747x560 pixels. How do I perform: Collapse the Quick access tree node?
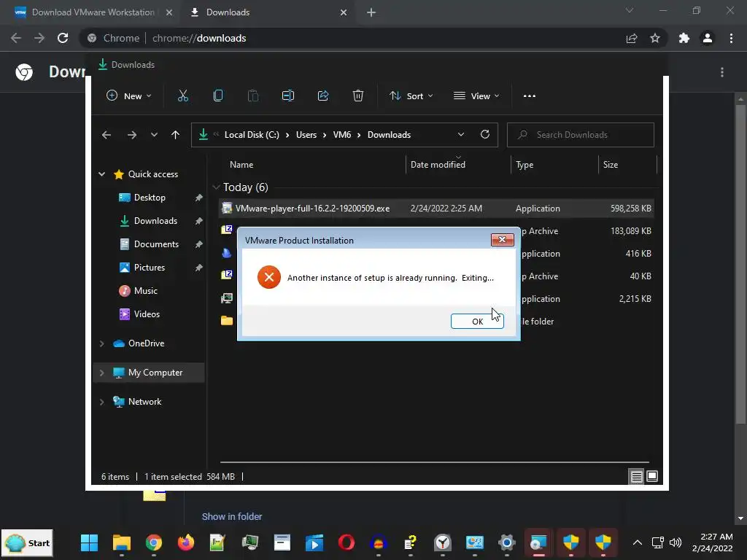[101, 174]
